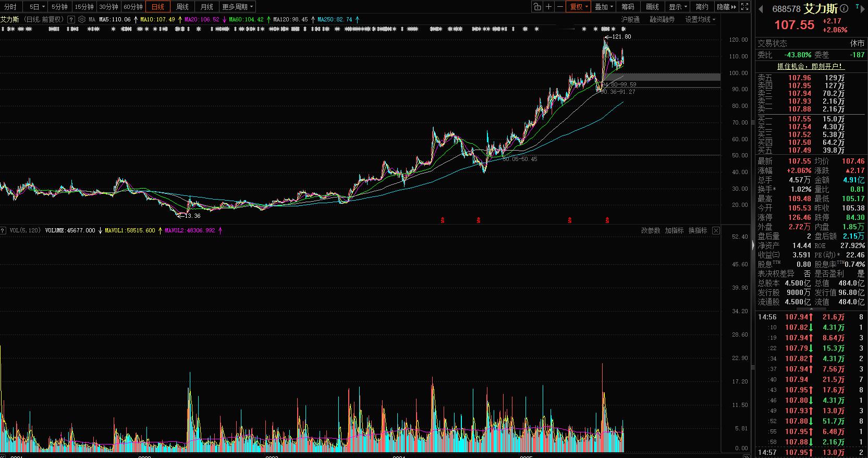
Task: Open help question mark beside 前复权
Action: 71,19
